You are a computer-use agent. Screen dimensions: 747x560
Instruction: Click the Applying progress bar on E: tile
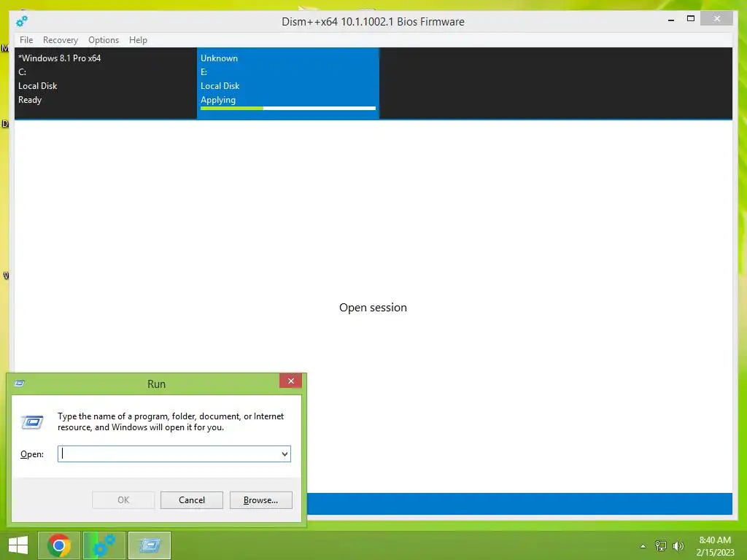[x=288, y=109]
